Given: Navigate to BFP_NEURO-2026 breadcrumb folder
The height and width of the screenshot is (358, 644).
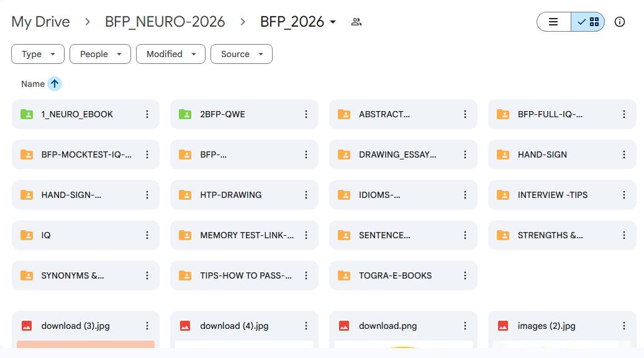Looking at the screenshot, I should click(x=165, y=22).
